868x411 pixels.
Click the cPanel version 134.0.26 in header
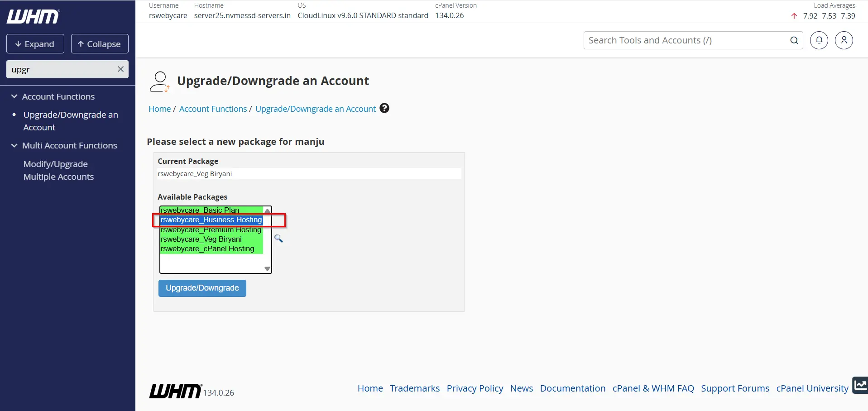[x=450, y=15]
